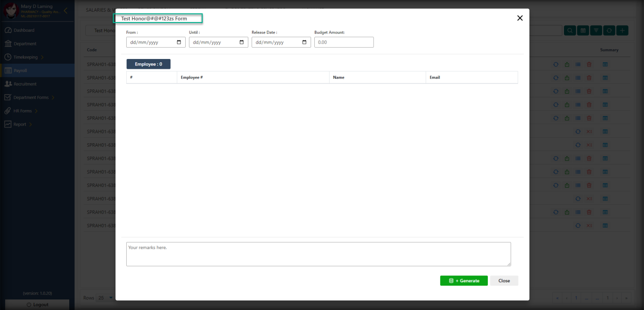Viewport: 644px width, 310px height.
Task: Open the Release Date calendar picker
Action: (x=304, y=42)
